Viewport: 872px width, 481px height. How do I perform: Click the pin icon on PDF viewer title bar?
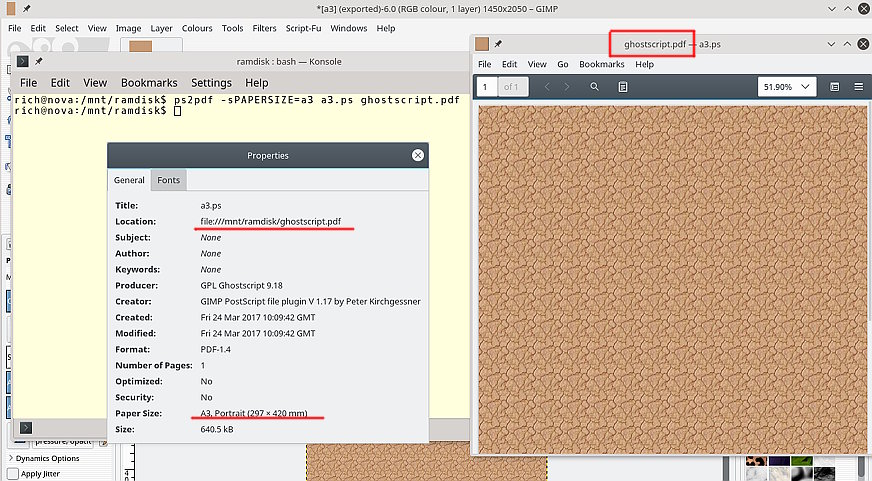click(498, 44)
